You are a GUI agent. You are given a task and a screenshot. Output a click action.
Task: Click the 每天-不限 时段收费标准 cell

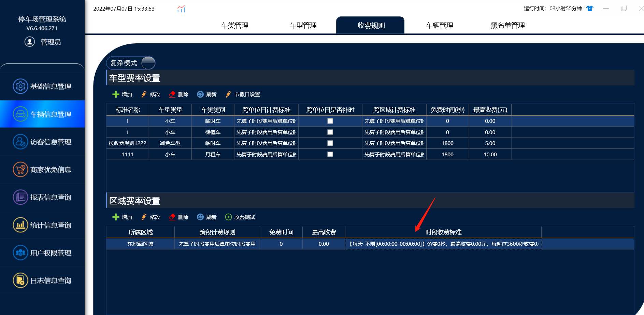443,244
